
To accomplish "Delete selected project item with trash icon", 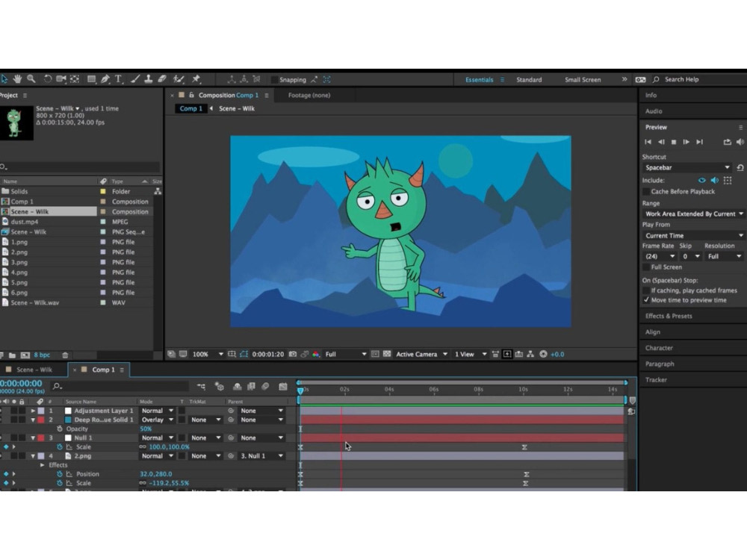I will 65,355.
